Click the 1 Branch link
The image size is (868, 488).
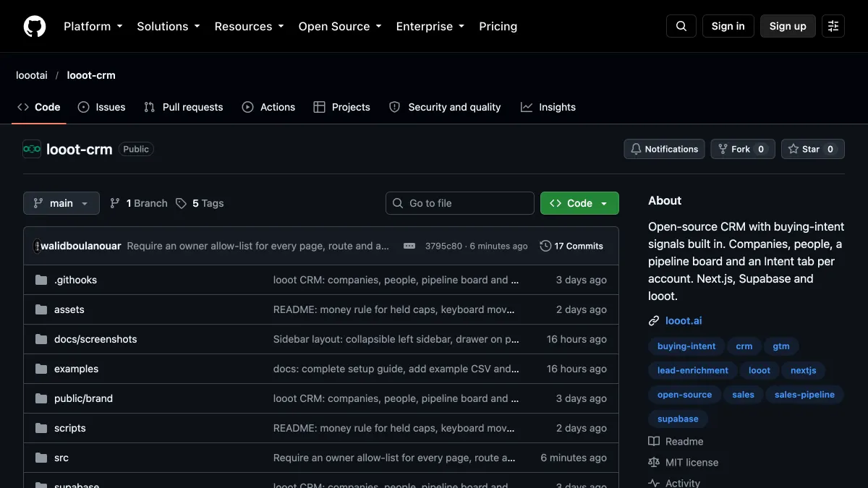pos(138,203)
